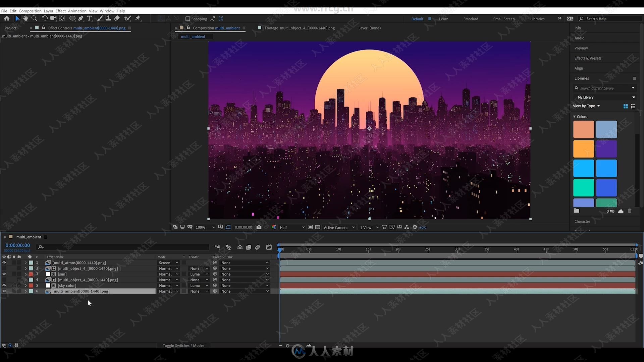Expand layer 1 multi_atmos properties

[25, 262]
